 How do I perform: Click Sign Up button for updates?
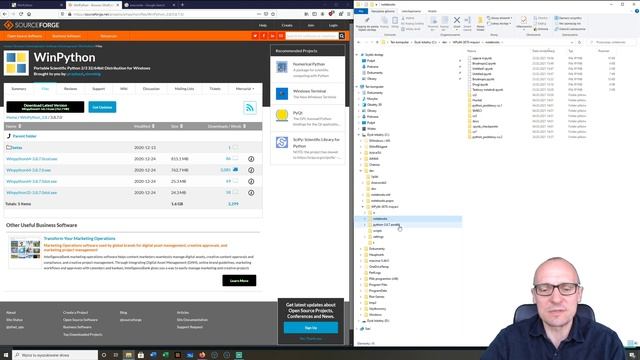click(311, 328)
